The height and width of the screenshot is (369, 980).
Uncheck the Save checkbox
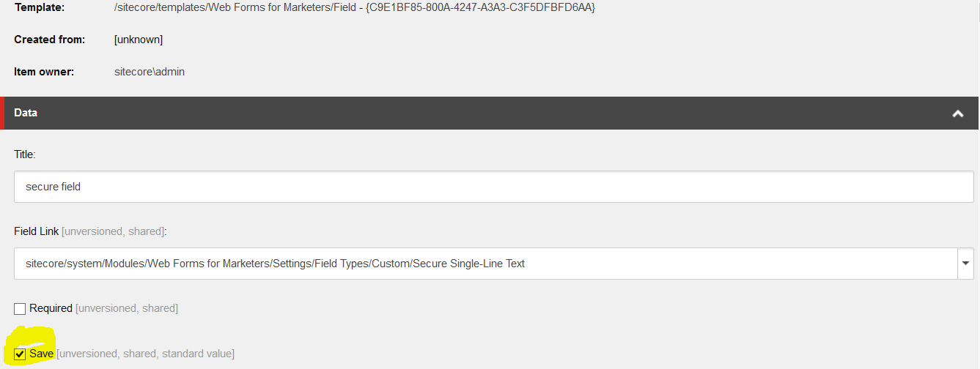click(x=20, y=354)
